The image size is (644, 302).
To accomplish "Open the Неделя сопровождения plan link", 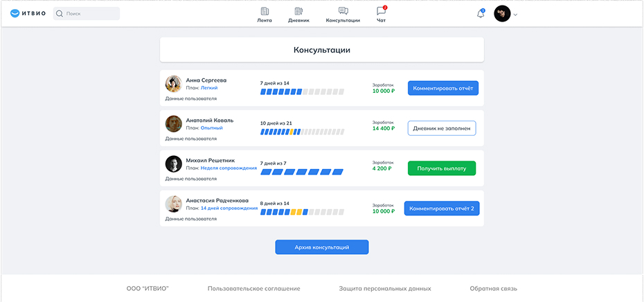I will tap(229, 168).
